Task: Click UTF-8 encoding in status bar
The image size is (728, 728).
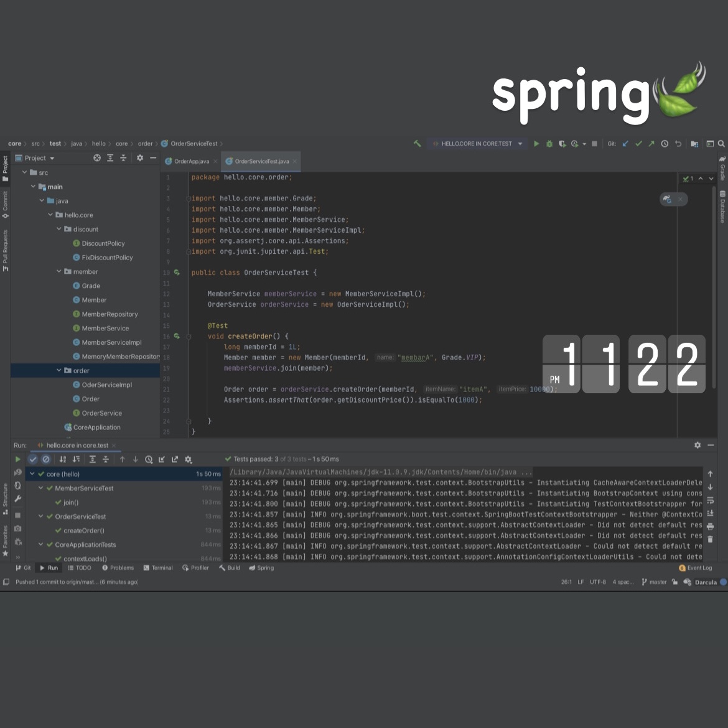Action: (x=597, y=582)
